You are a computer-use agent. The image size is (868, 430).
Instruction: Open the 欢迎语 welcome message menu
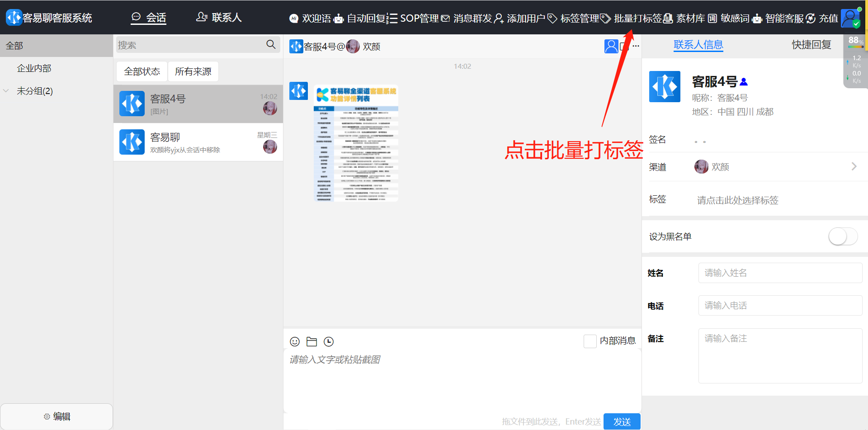310,19
